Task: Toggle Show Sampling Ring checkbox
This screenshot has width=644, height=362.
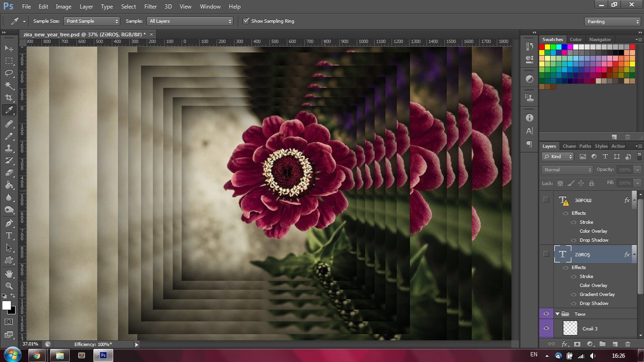Action: (246, 21)
